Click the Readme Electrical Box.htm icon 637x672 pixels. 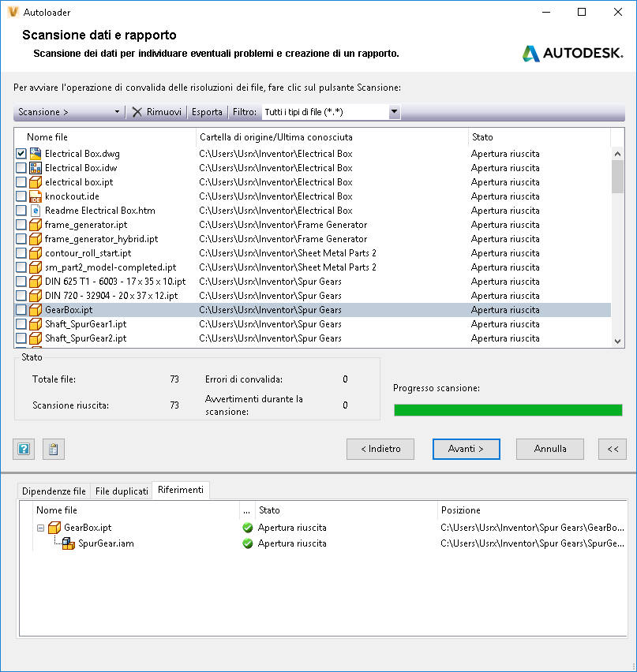(36, 211)
